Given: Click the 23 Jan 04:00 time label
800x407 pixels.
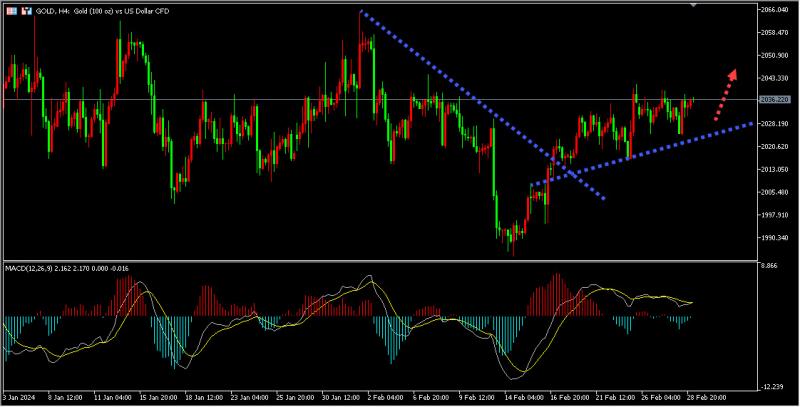Looking at the screenshot, I should [x=250, y=397].
